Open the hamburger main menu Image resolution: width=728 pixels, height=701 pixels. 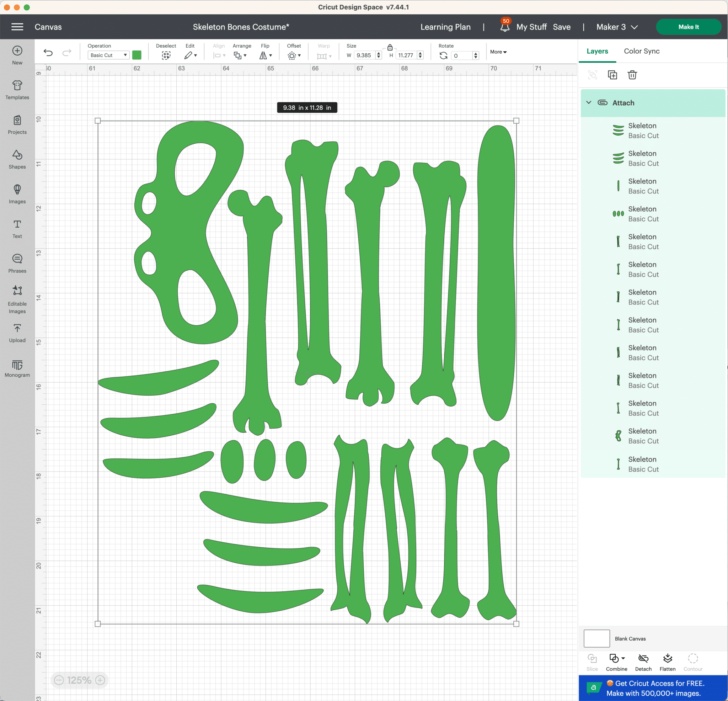(17, 27)
